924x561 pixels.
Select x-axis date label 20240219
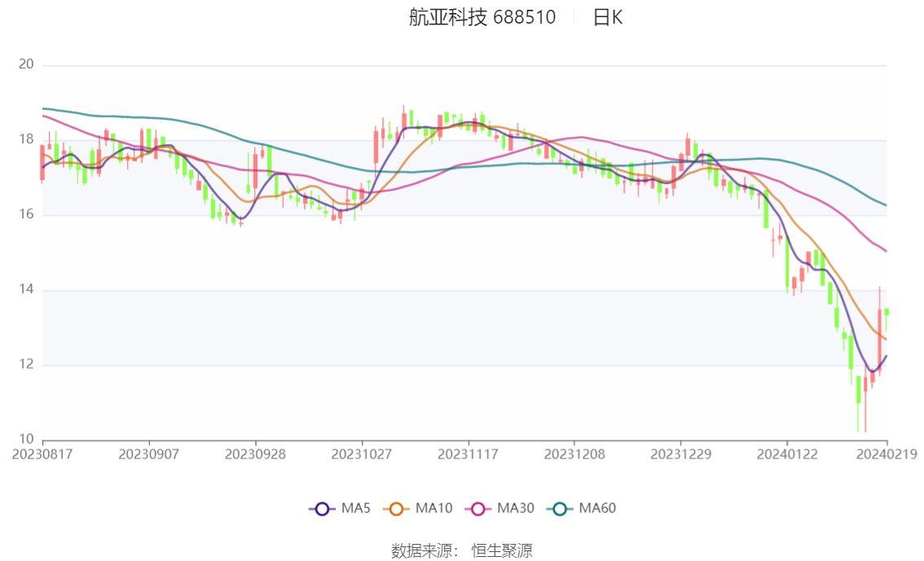[887, 454]
